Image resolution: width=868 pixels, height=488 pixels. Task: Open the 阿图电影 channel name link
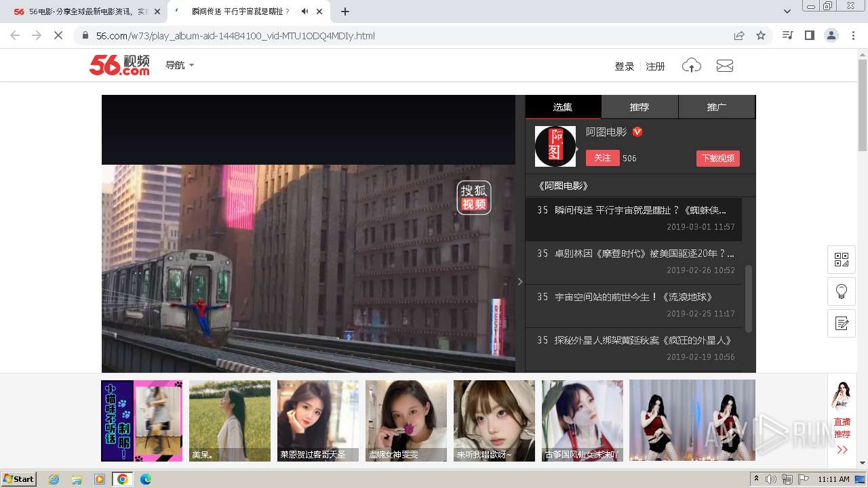[x=606, y=132]
